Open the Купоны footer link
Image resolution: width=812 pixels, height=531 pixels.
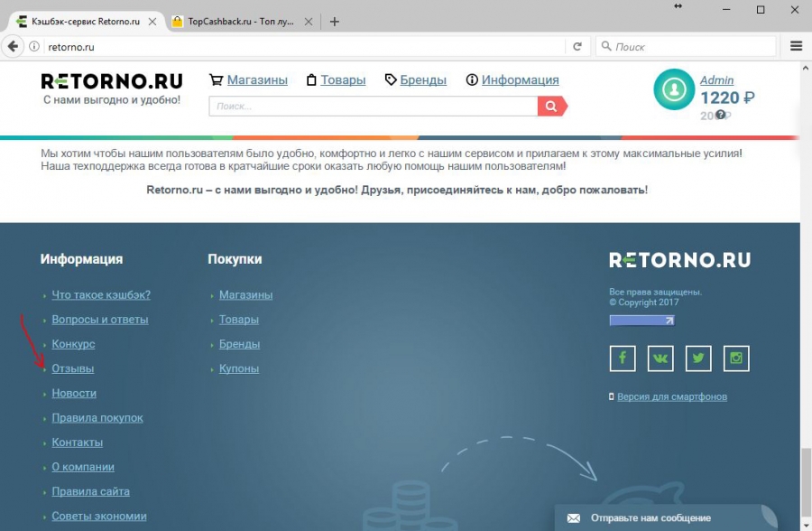click(239, 368)
